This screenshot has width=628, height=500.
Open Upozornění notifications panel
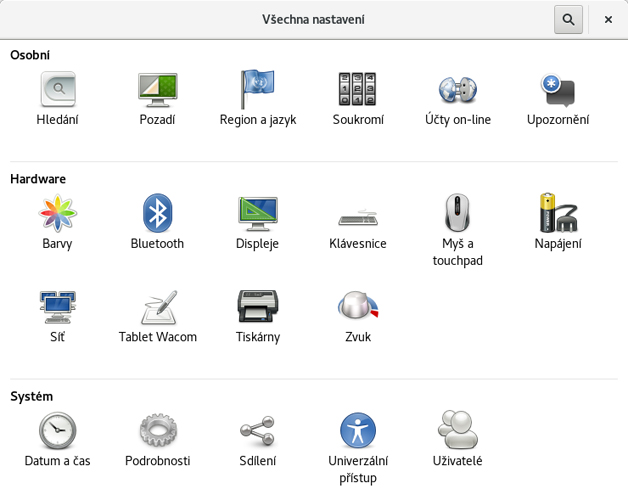point(558,99)
